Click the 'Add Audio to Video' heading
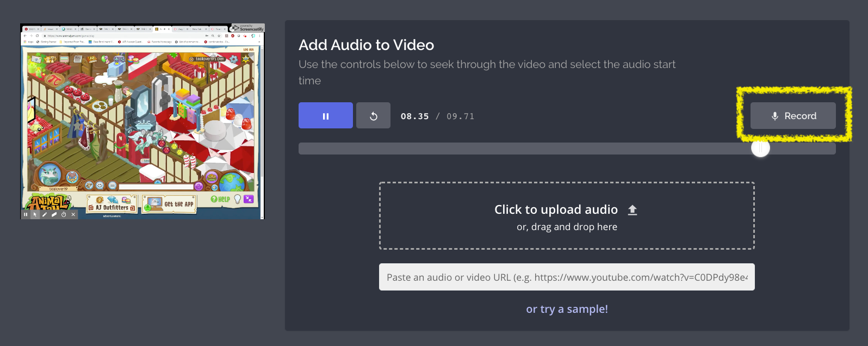868x346 pixels. click(x=366, y=45)
